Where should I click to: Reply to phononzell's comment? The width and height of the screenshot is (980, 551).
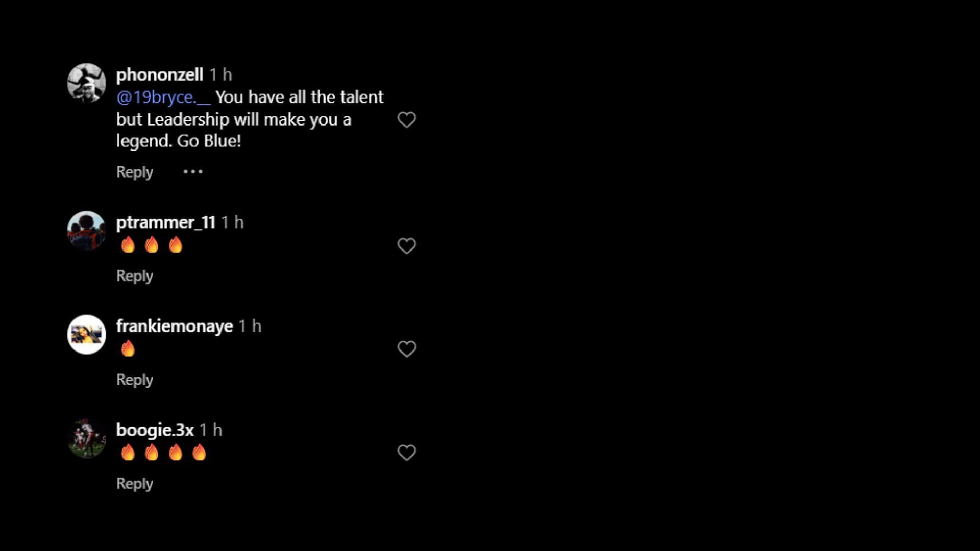pyautogui.click(x=135, y=172)
